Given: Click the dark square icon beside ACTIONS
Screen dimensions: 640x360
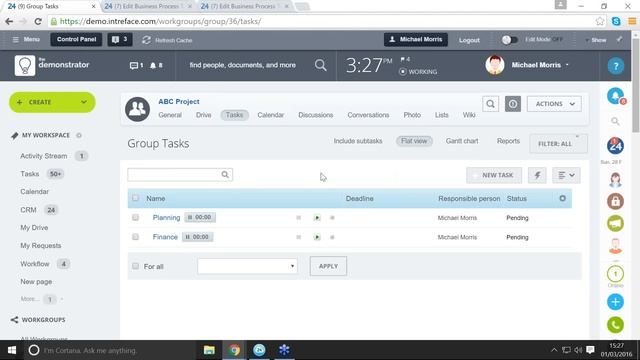Looking at the screenshot, I should pos(513,104).
